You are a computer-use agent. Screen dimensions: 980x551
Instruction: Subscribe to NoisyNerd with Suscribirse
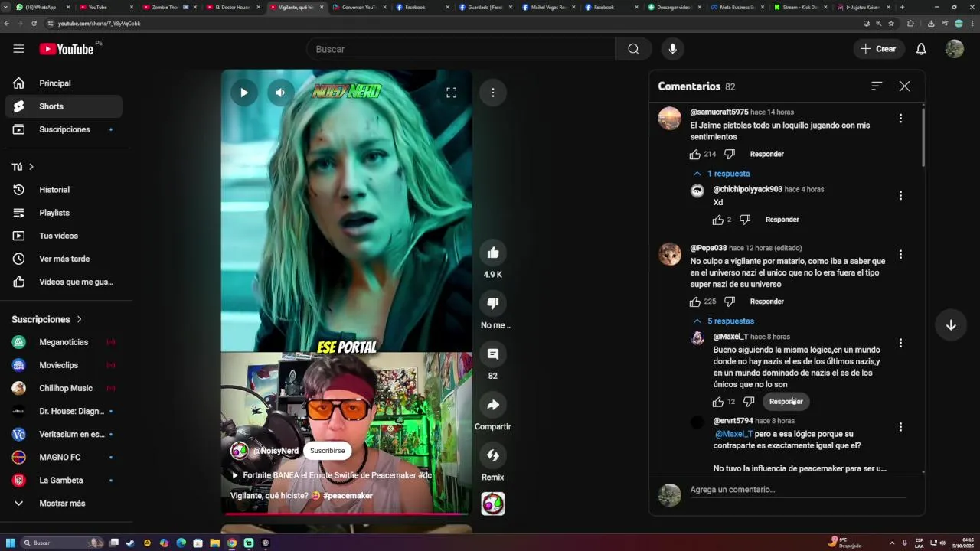(x=327, y=451)
